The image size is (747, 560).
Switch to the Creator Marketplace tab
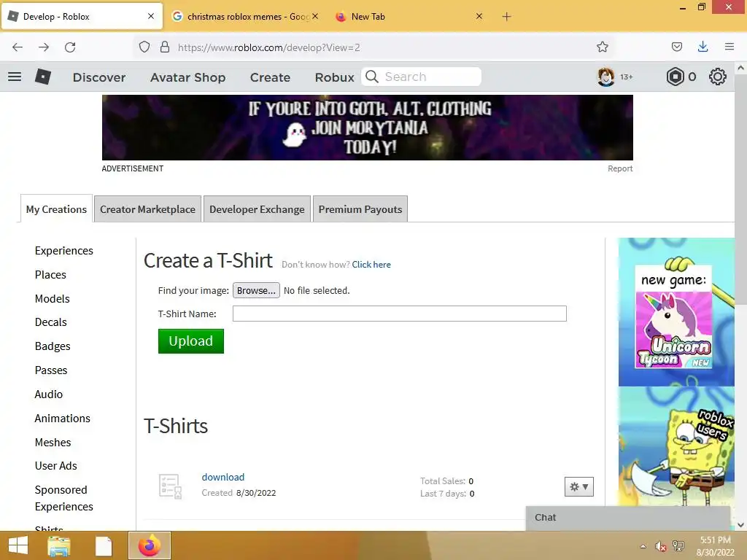[147, 209]
